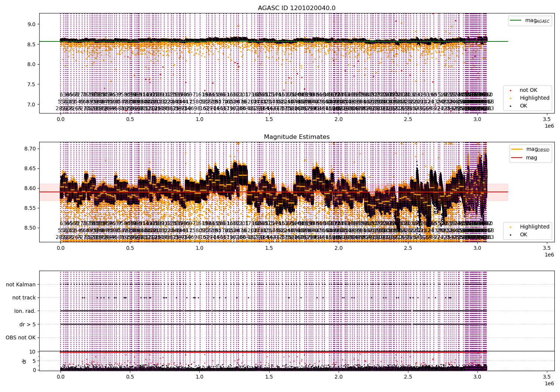Click the 'OBS not OK' y-axis label
Image resolution: width=560 pixels, height=392 pixels.
pos(21,337)
